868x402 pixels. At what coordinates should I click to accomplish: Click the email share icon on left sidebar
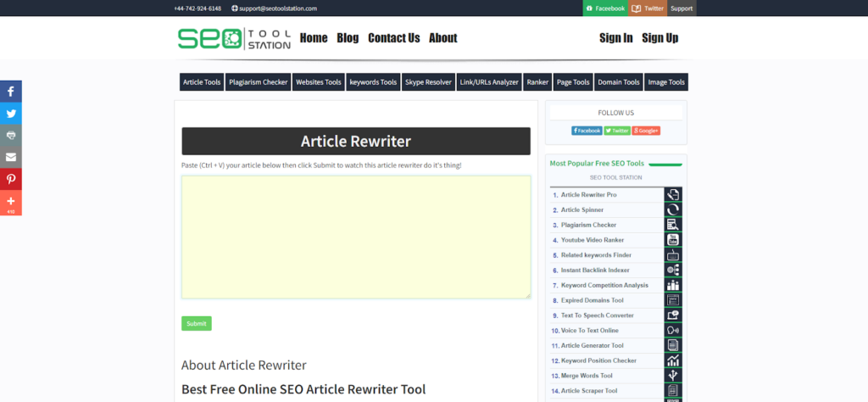[x=11, y=158]
